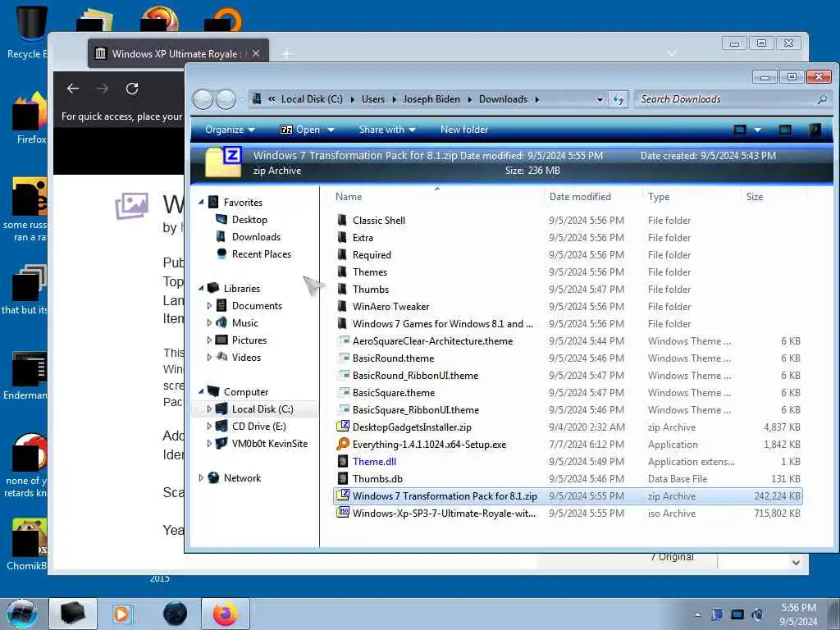Screen dimensions: 840x630
Task: Select the Thumbs.db file
Action: pos(377,478)
